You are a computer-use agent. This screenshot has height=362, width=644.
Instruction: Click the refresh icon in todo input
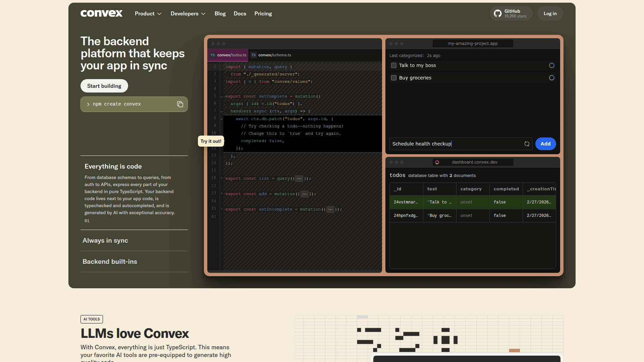coord(527,144)
